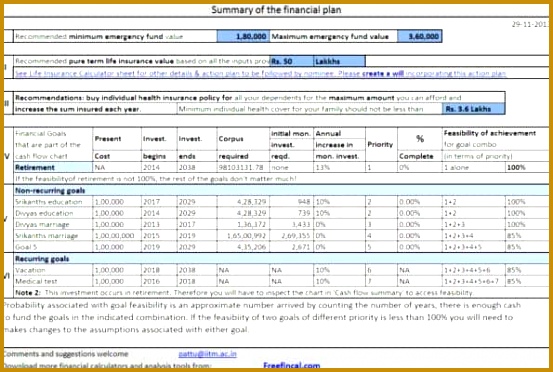Click the Priority column header

[380, 145]
